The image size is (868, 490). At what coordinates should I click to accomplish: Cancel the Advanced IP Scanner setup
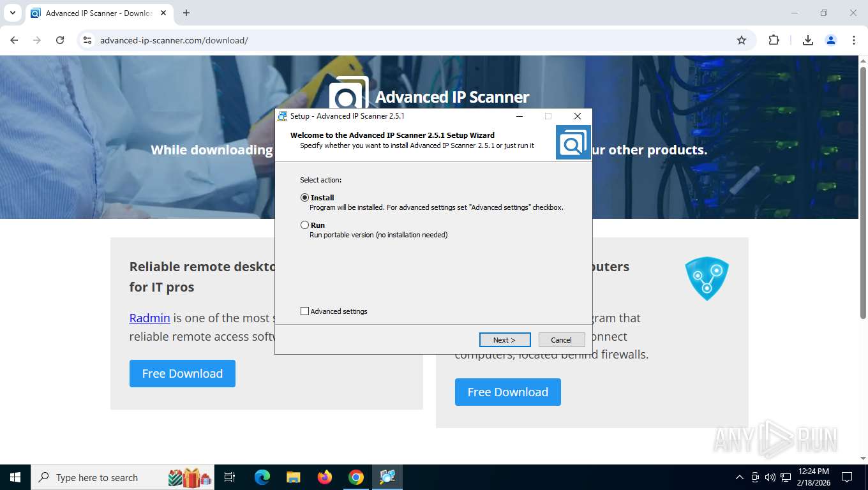(x=562, y=340)
